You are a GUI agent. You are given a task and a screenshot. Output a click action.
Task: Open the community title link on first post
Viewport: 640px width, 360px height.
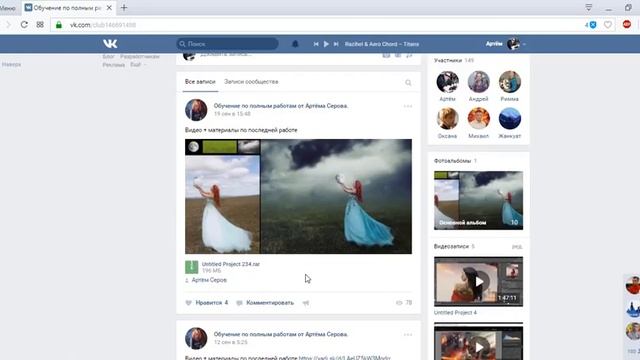pos(281,106)
